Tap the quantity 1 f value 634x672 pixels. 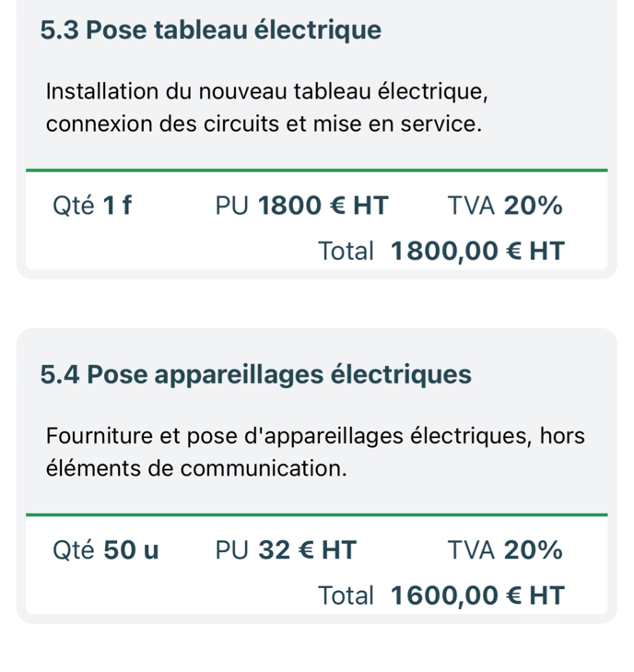(x=117, y=206)
